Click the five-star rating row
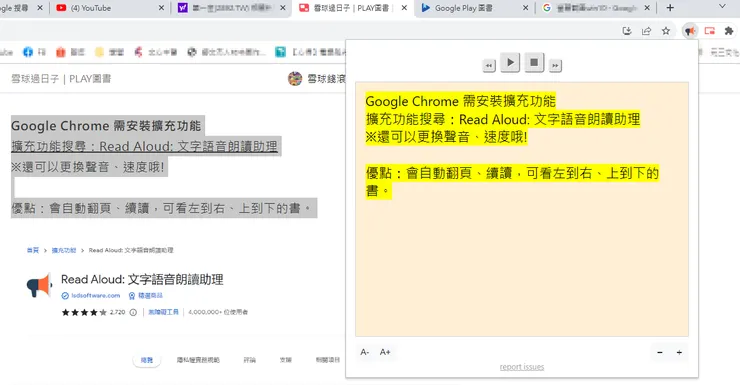 tap(84, 312)
